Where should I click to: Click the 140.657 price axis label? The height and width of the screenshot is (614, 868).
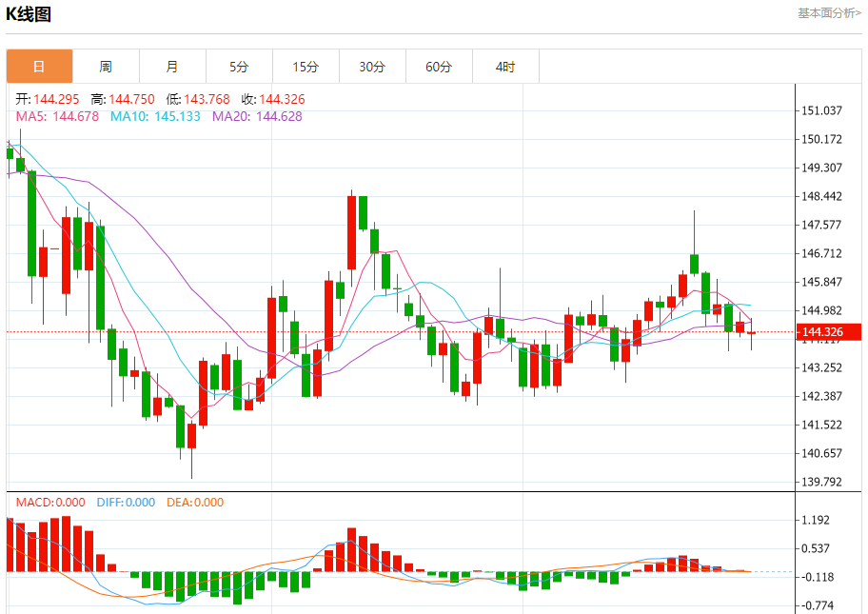pyautogui.click(x=821, y=453)
